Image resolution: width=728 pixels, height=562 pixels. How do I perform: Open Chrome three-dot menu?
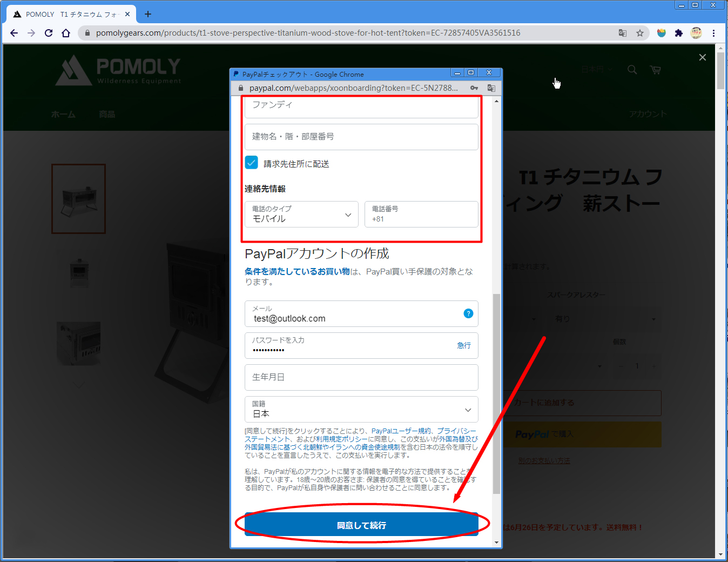(x=713, y=33)
